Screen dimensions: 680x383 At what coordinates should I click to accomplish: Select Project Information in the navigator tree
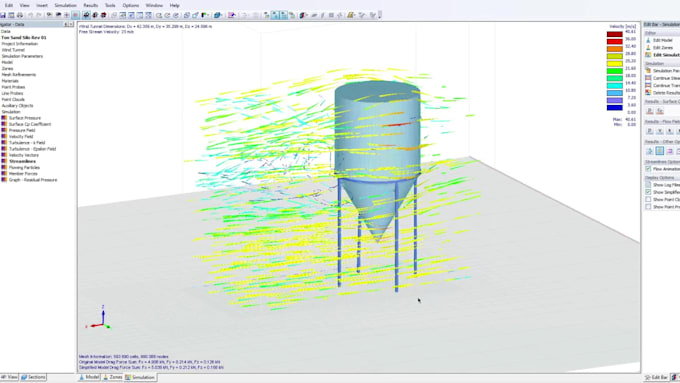(20, 44)
